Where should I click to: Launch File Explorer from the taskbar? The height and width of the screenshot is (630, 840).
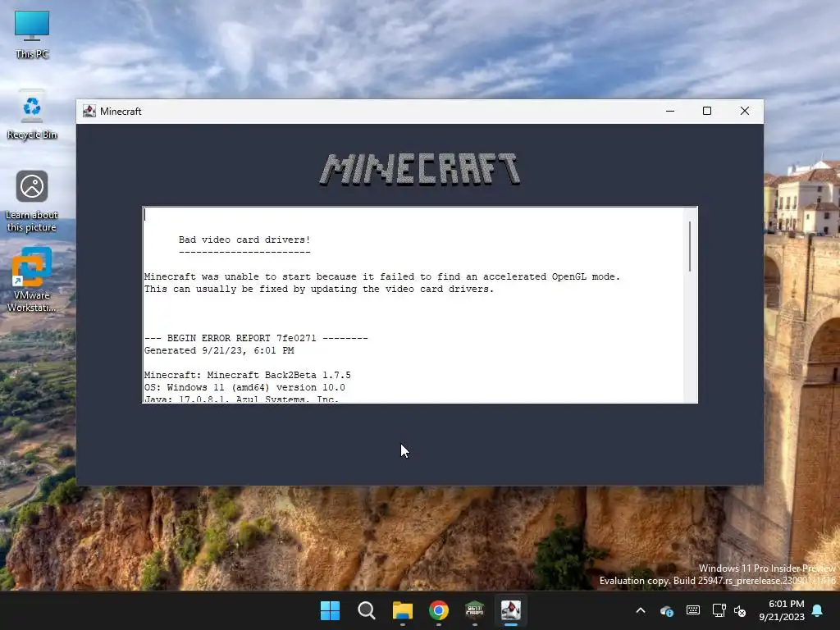tap(402, 610)
